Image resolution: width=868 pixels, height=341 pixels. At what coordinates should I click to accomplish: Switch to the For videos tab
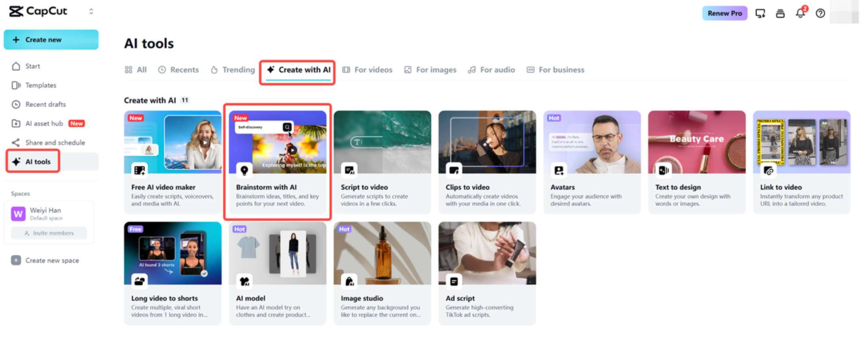point(367,70)
